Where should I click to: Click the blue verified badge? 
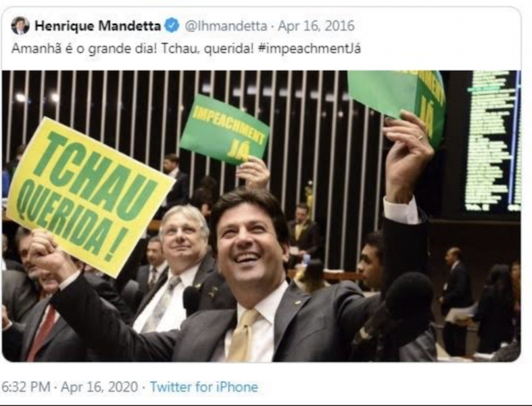172,26
